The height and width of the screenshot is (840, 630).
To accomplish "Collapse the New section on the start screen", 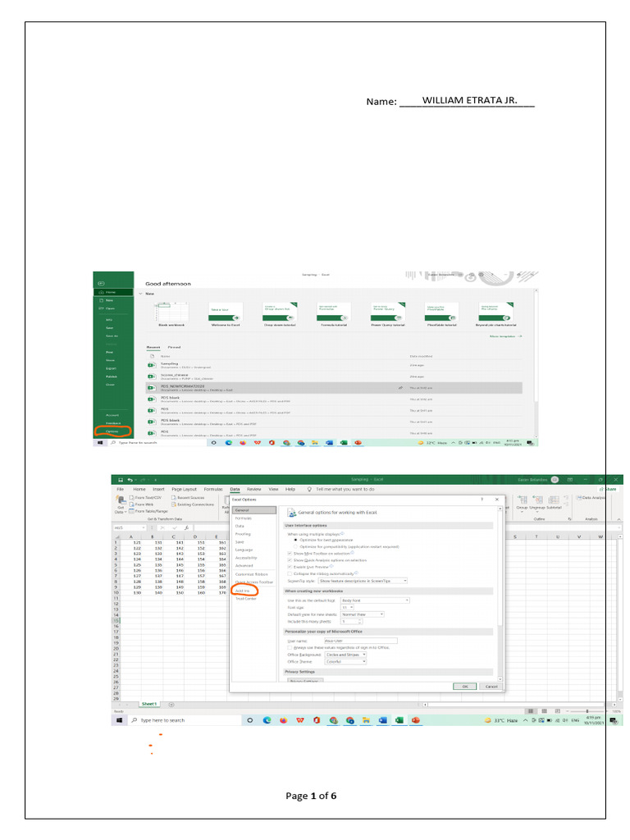I will 141,294.
